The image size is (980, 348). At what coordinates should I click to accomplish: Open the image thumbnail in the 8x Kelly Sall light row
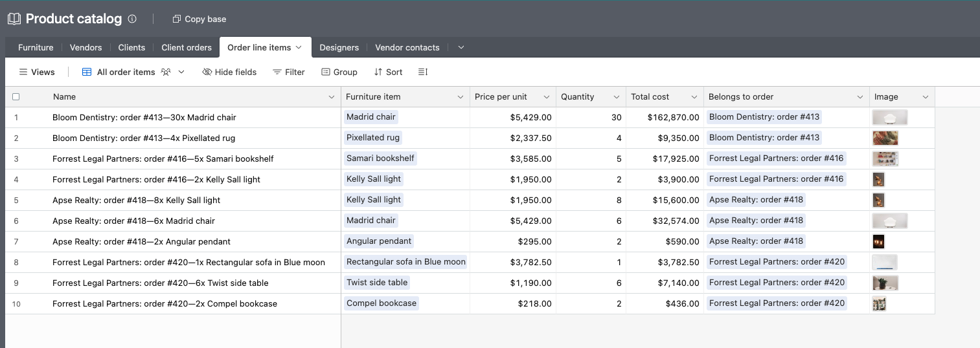878,200
